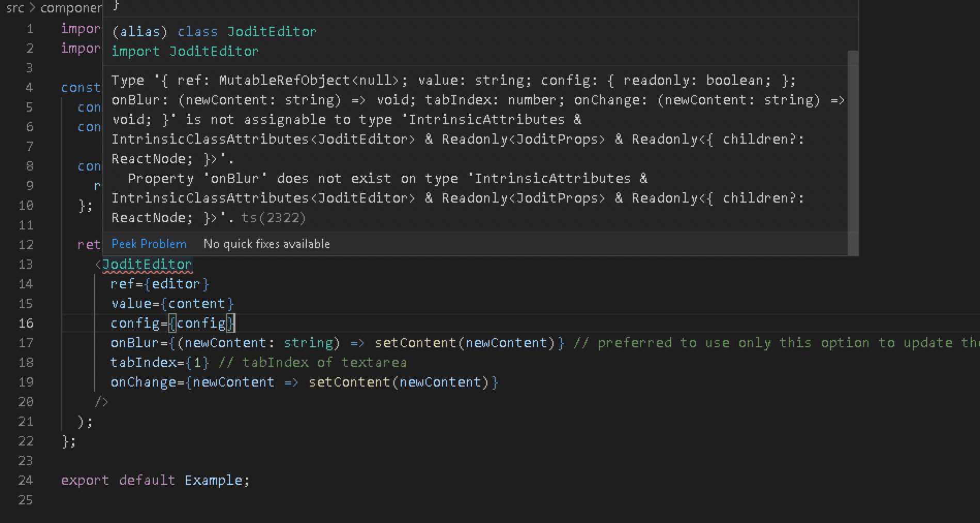Click the ');' on line 21
Image resolution: width=980 pixels, height=523 pixels.
point(85,422)
